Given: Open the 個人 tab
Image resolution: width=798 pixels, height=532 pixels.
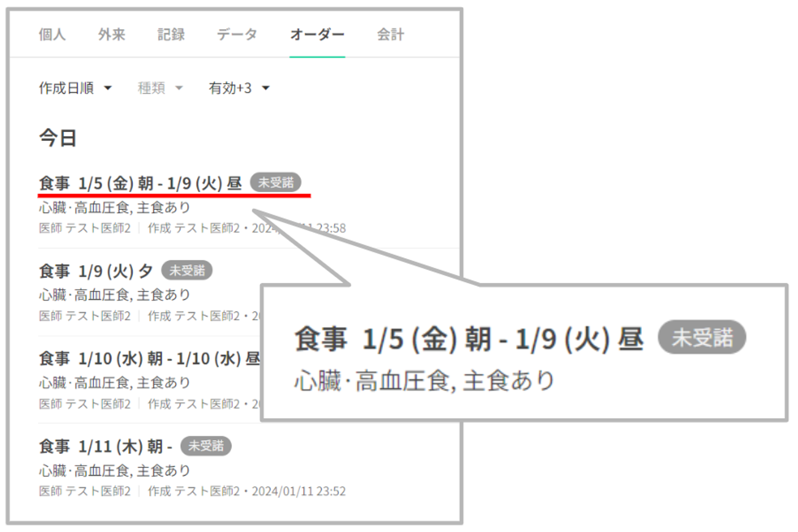Looking at the screenshot, I should [x=52, y=35].
